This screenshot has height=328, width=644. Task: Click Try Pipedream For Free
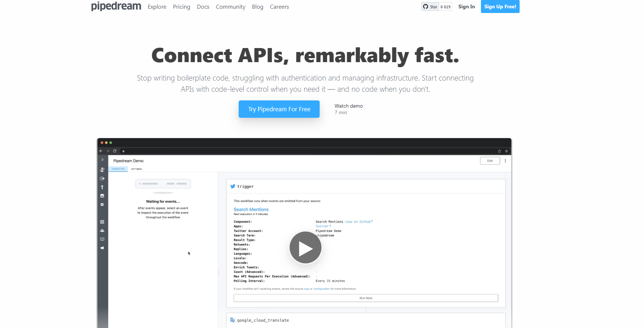[279, 109]
